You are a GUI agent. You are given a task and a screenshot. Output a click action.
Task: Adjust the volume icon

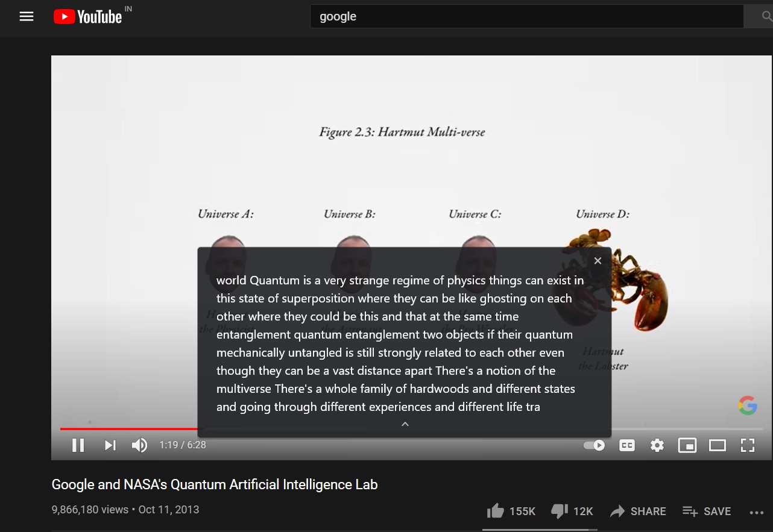[x=139, y=445]
